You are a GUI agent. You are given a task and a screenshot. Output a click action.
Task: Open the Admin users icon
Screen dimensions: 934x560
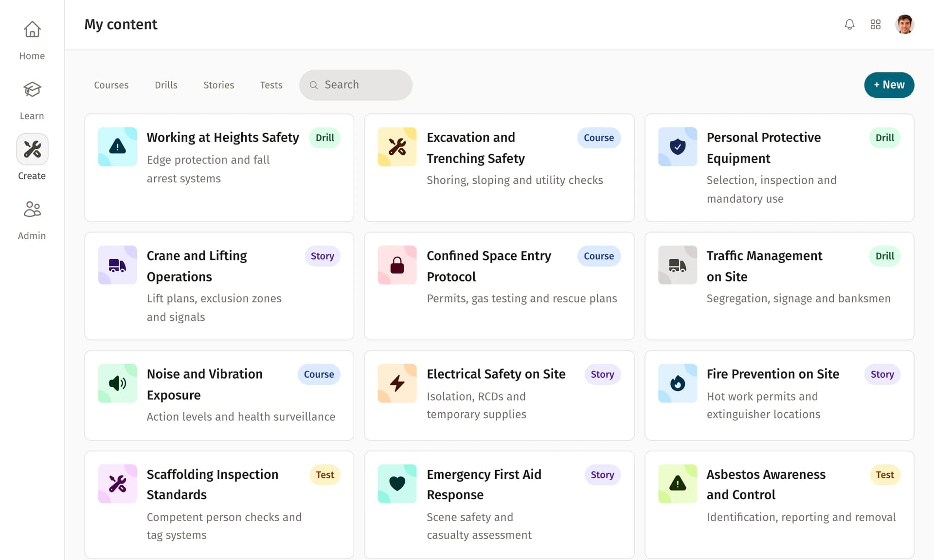[x=32, y=209]
